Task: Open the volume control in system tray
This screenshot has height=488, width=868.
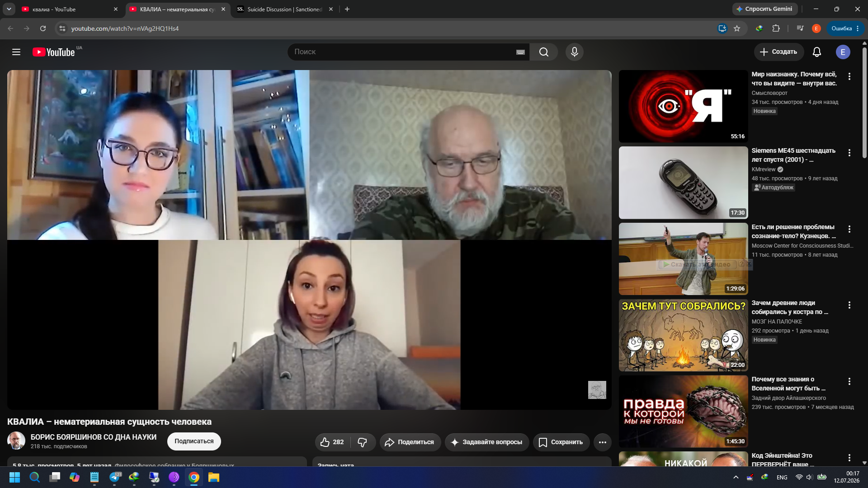Action: 809,477
